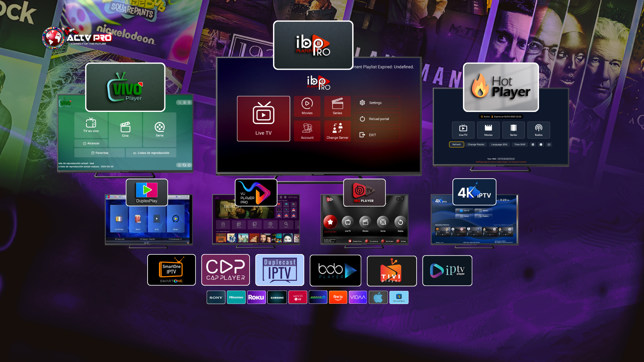644x362 pixels.
Task: Click the DuplexPlay app icon
Action: (147, 192)
